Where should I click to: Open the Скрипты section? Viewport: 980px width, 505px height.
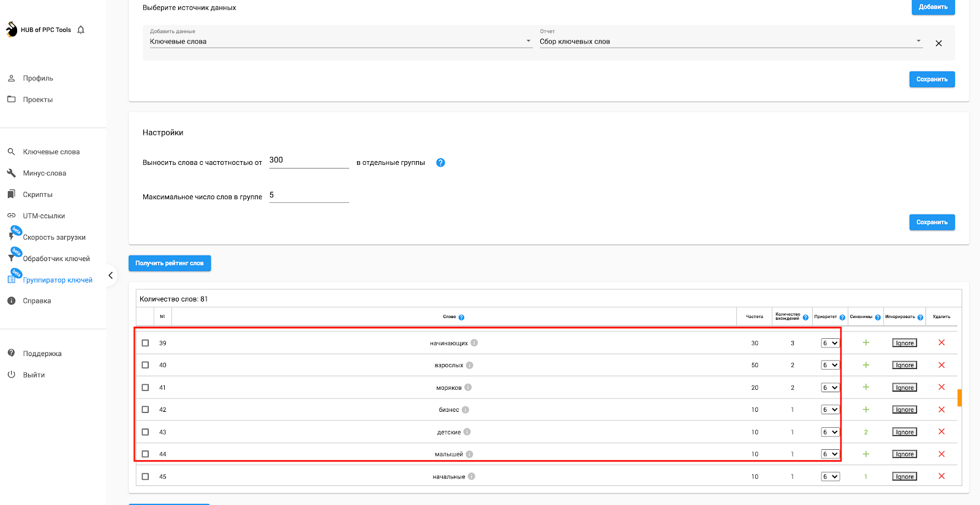[37, 195]
